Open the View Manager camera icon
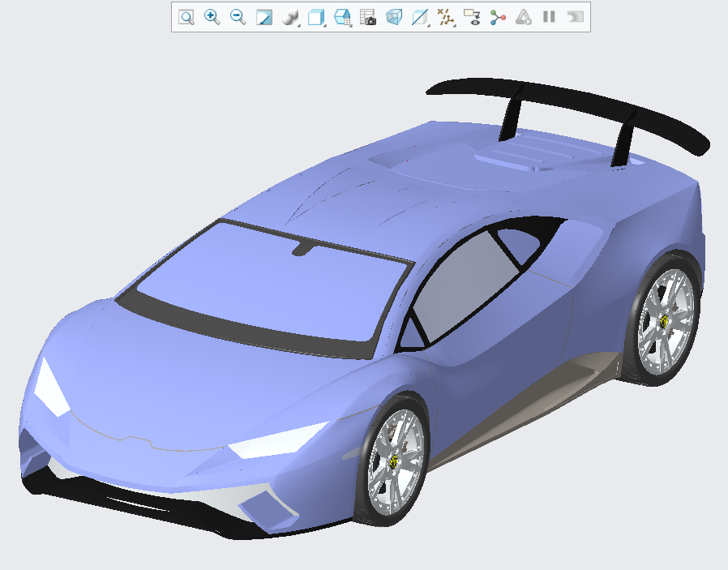728x570 pixels. point(368,18)
